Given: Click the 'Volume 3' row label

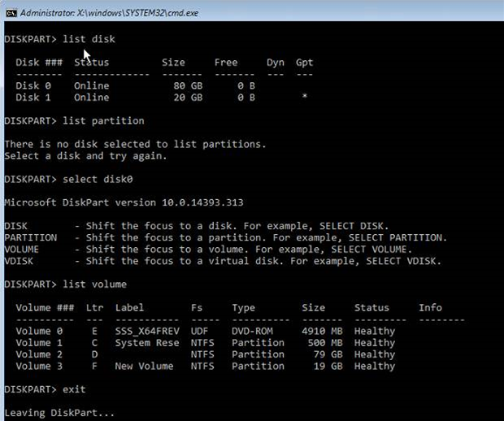Looking at the screenshot, I should coord(39,366).
